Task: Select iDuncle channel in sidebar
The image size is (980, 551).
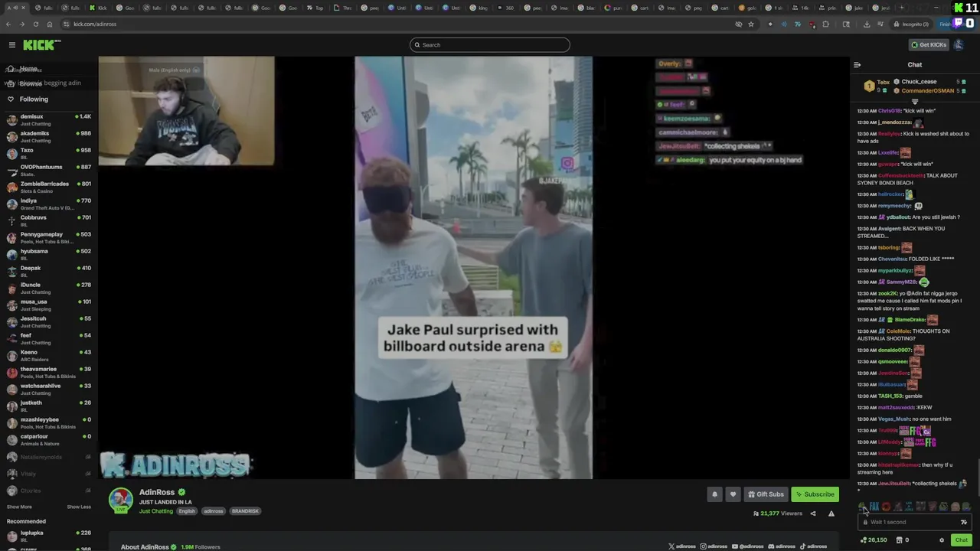Action: (47, 289)
